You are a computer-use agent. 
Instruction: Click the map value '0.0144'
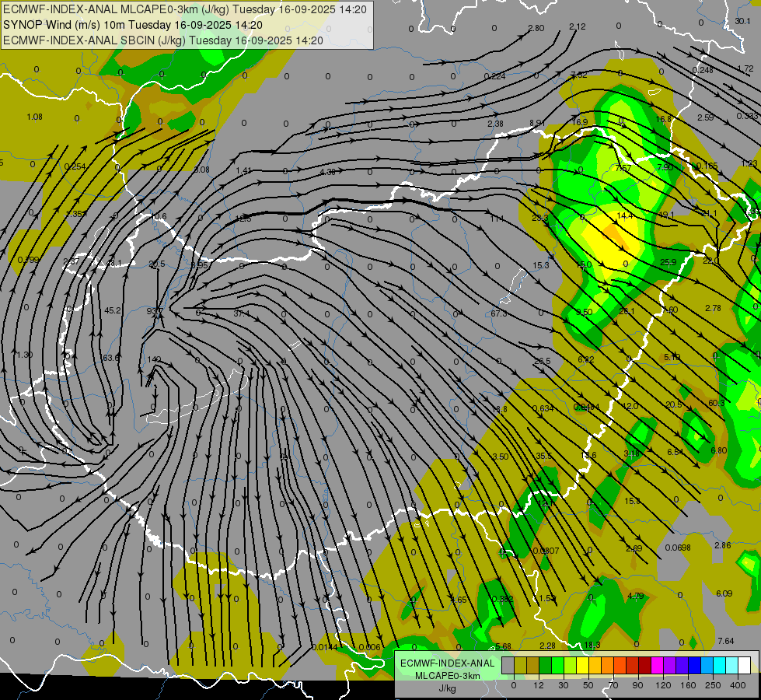pyautogui.click(x=325, y=648)
